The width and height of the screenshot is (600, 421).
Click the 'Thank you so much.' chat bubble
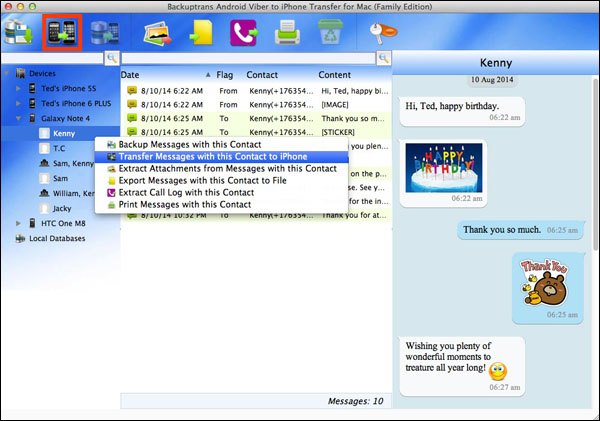[520, 230]
